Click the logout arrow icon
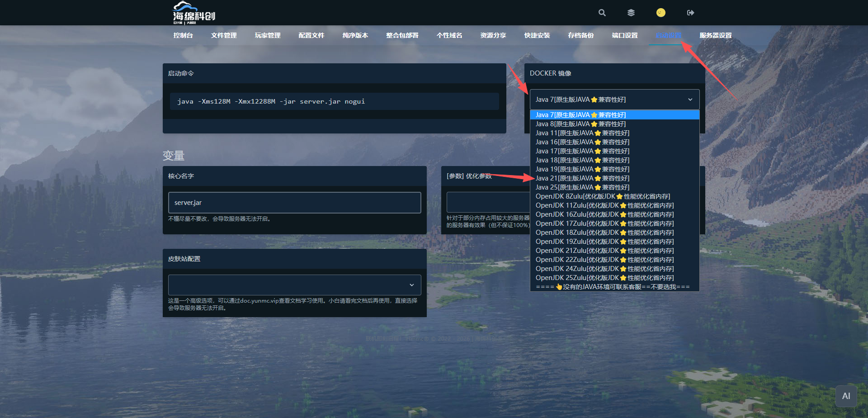The width and height of the screenshot is (868, 418). pos(690,13)
